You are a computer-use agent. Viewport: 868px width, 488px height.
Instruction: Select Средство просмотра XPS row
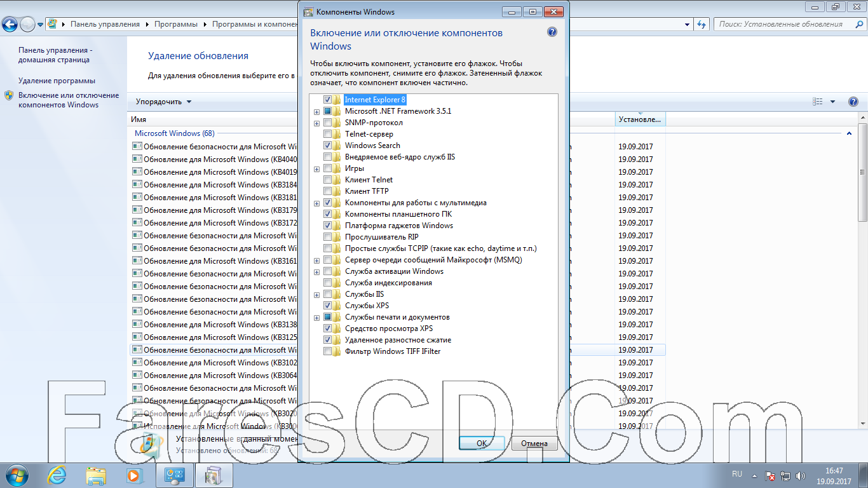389,329
